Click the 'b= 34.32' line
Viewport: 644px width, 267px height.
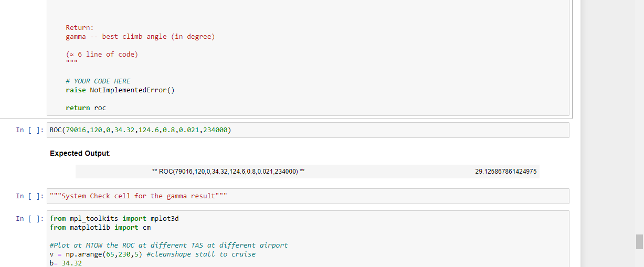(66, 263)
